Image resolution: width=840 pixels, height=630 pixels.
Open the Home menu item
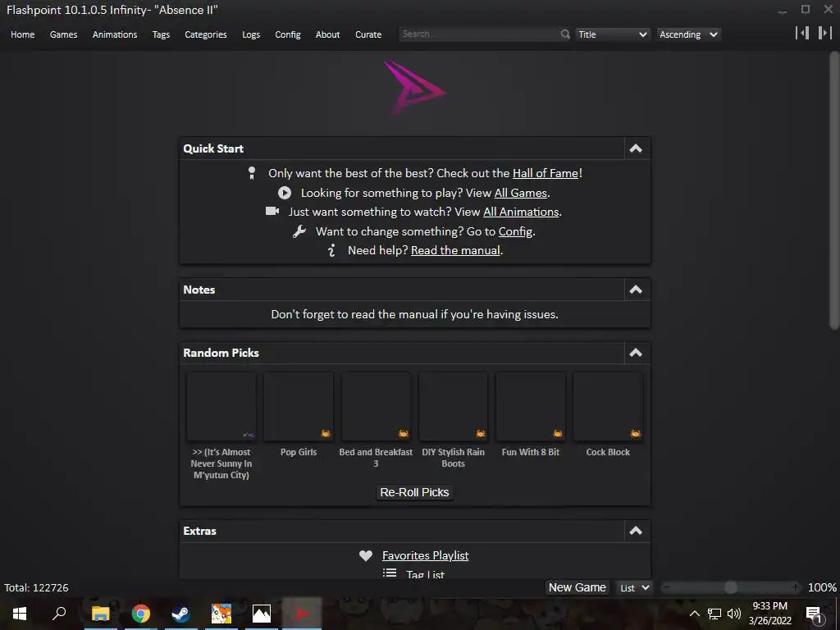(x=22, y=34)
